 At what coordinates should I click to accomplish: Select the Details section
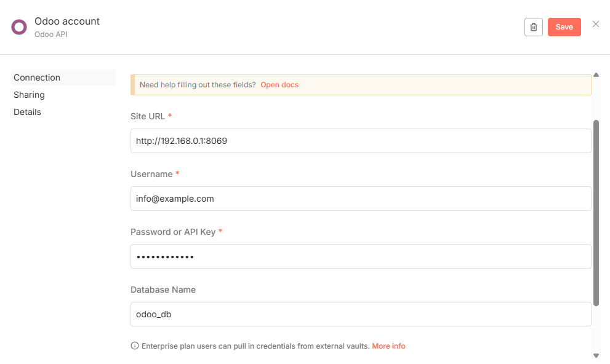27,111
